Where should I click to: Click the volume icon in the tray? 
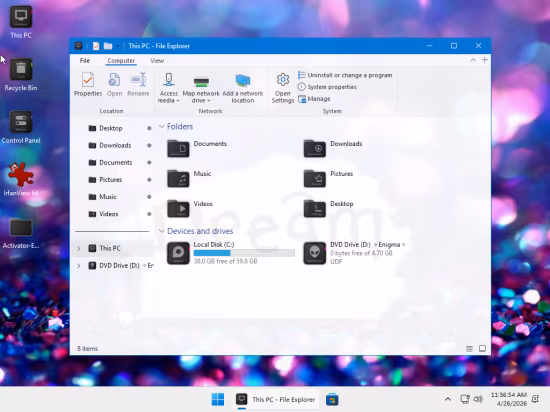click(x=478, y=399)
